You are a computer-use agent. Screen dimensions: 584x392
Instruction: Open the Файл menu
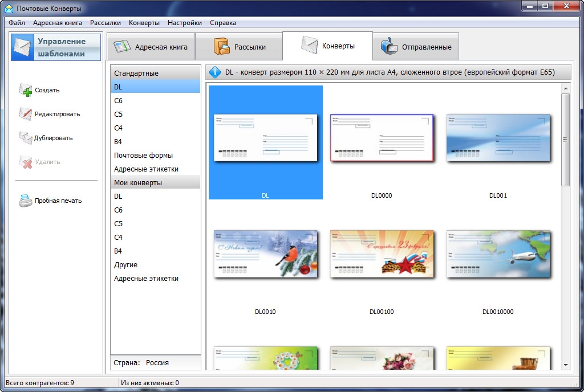click(17, 23)
